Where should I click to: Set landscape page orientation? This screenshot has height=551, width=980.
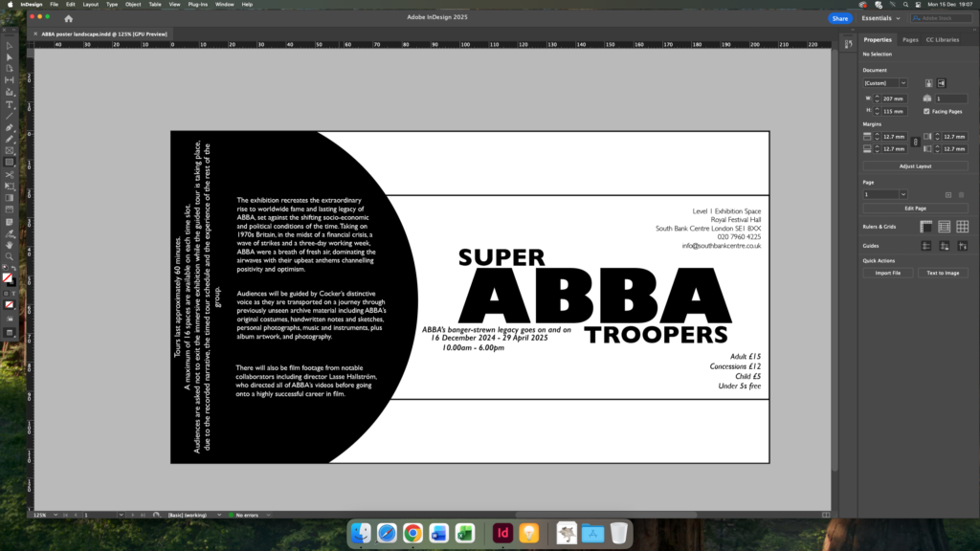click(x=942, y=83)
